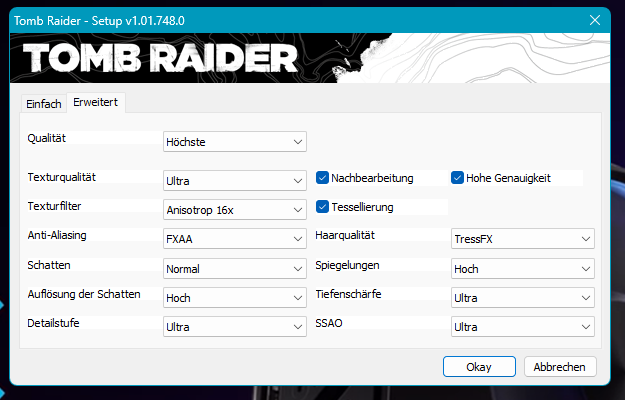
Task: Click the Auflösung der Schatten label
Action: (84, 294)
